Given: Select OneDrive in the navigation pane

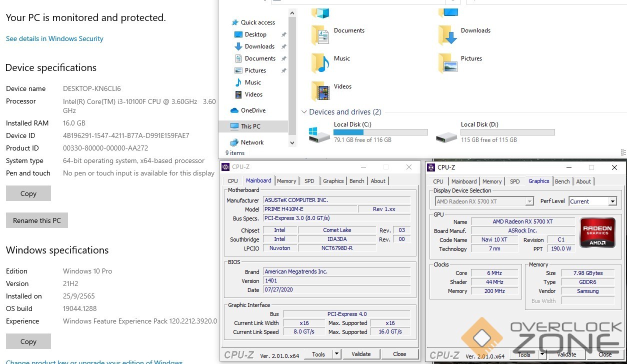Looking at the screenshot, I should point(253,110).
